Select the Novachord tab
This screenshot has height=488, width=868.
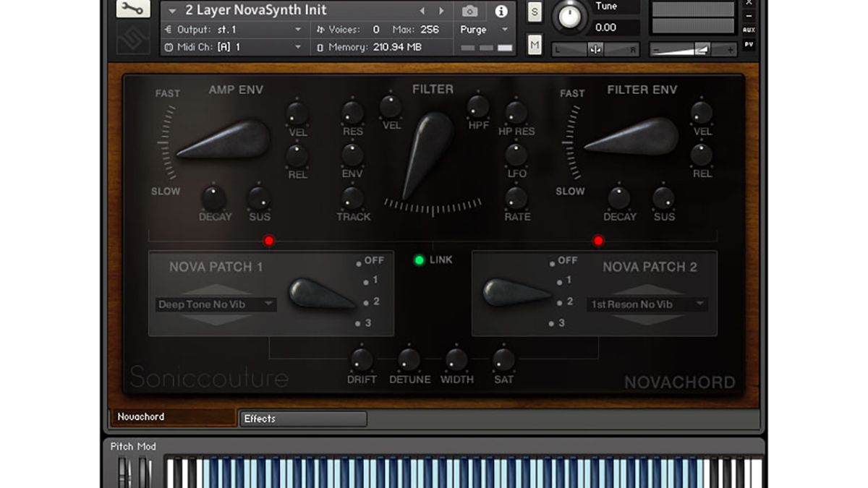pyautogui.click(x=173, y=416)
